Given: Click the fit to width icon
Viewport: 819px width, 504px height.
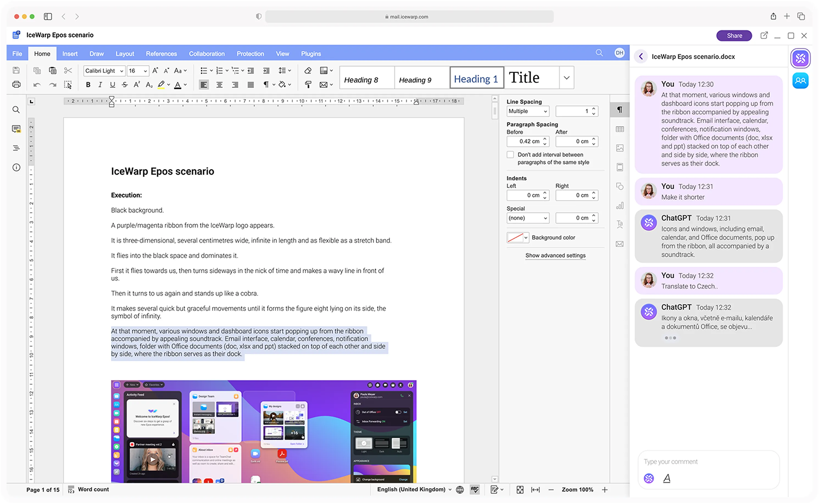Looking at the screenshot, I should [535, 489].
